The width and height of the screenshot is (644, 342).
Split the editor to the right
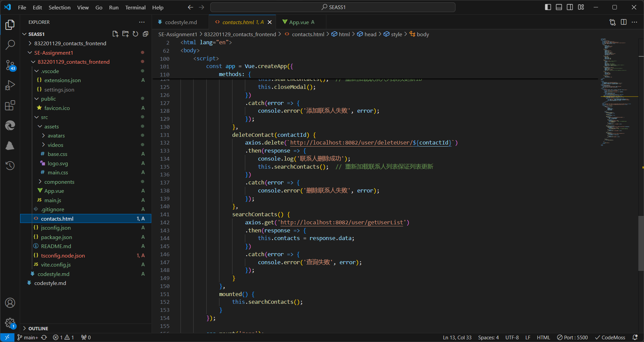[624, 22]
